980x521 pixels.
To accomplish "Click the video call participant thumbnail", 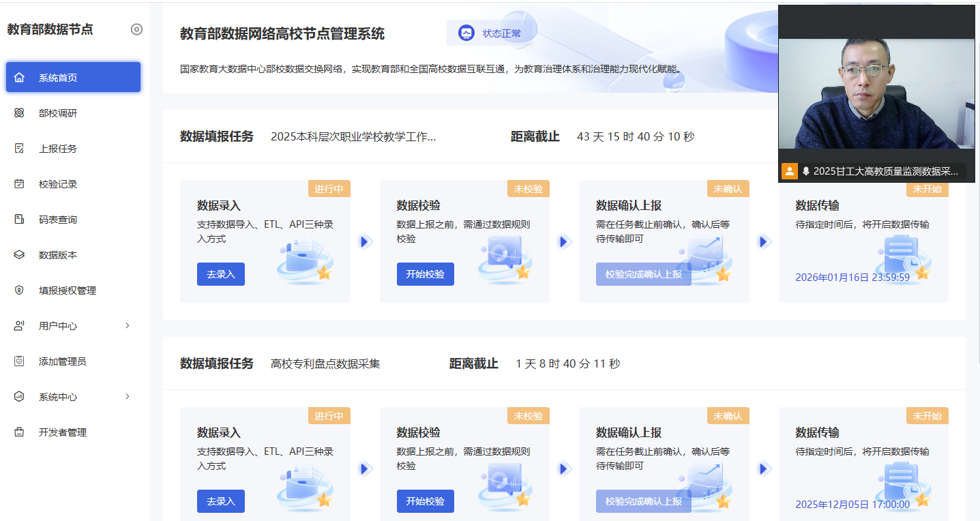I will [x=876, y=93].
